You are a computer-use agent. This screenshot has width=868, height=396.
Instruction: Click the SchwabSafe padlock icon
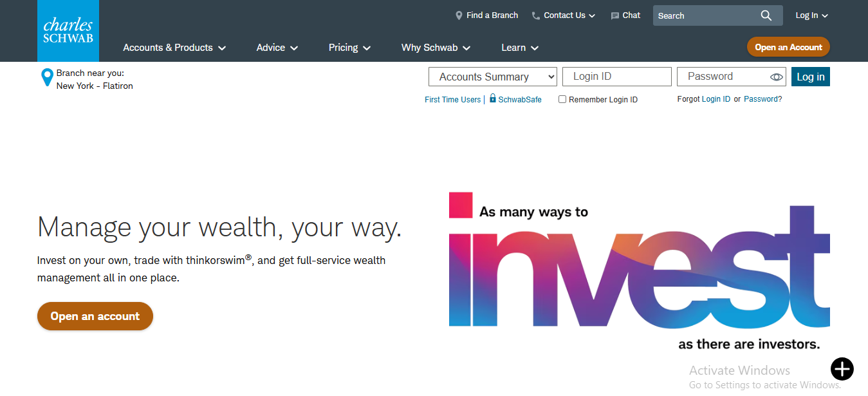pyautogui.click(x=493, y=99)
